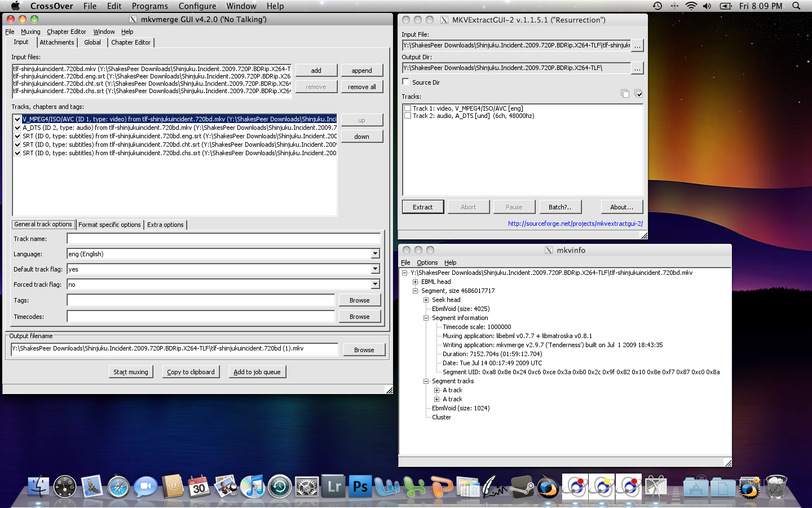Open Address Book from the dock
The height and width of the screenshot is (508, 812).
(x=173, y=487)
